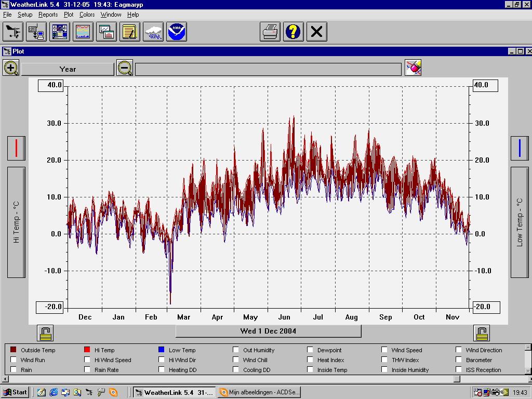Screen dimensions: 532x399
Task: Click the blue line style button
Action: [x=520, y=148]
